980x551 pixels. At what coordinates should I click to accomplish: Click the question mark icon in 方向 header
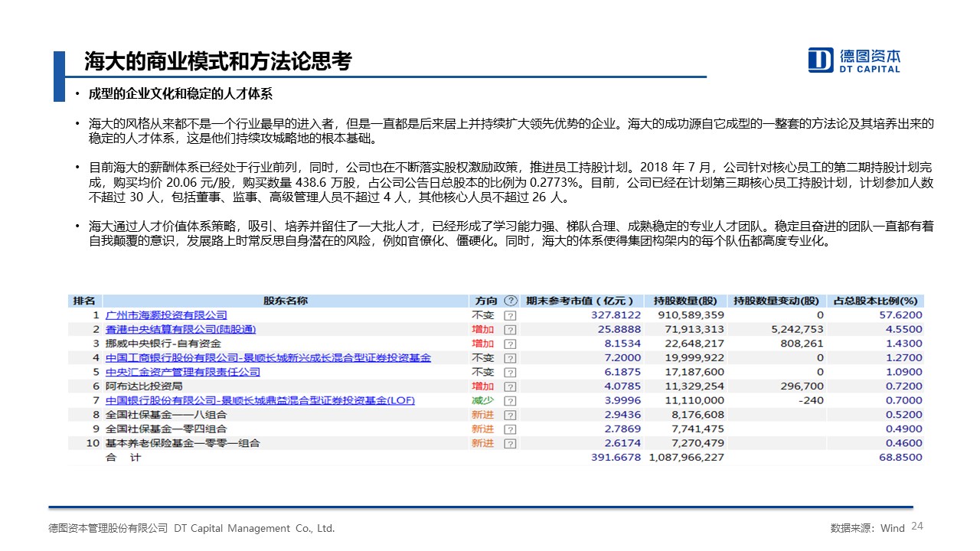point(511,301)
